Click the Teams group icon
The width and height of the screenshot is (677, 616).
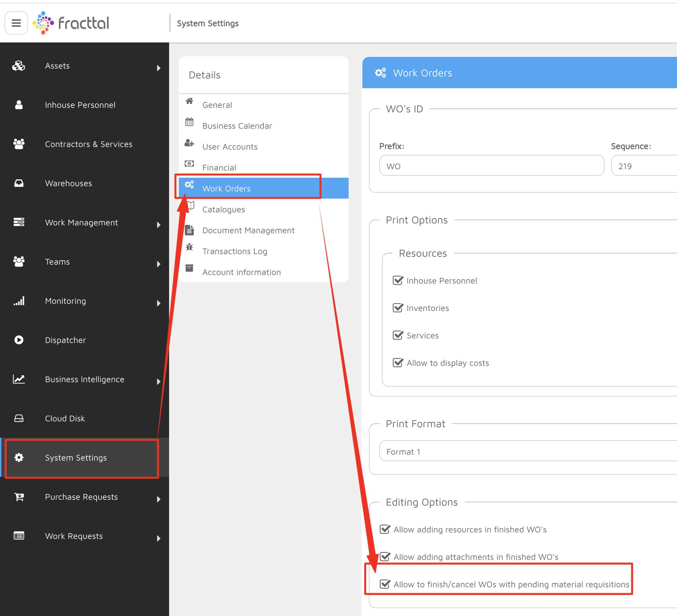point(19,261)
